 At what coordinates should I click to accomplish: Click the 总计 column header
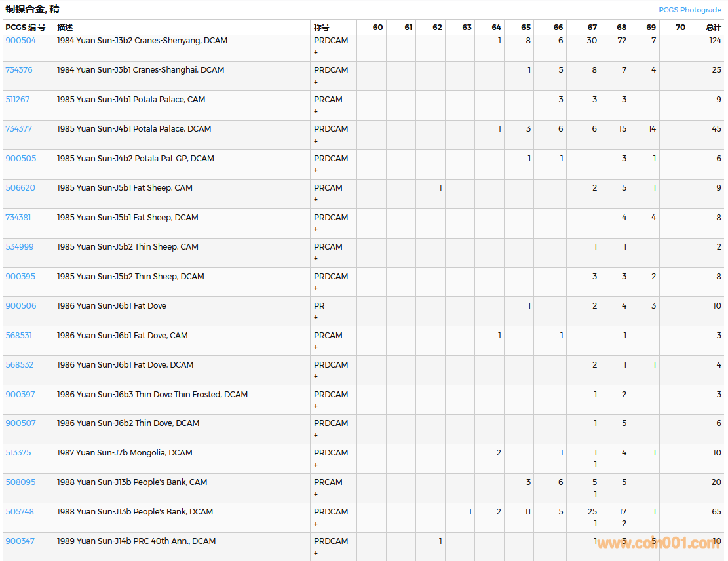coord(713,28)
